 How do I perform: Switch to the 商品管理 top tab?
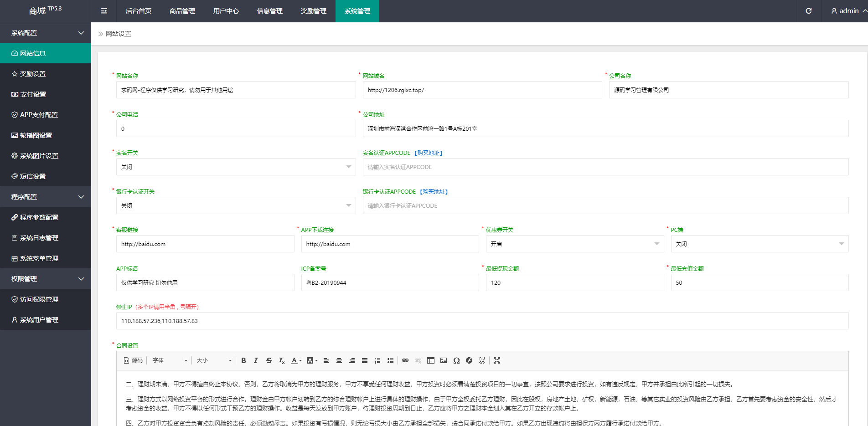point(182,11)
